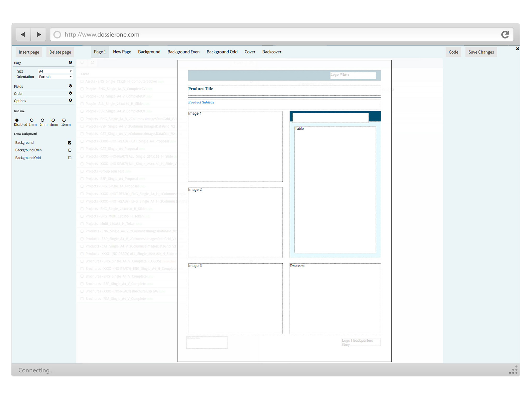Select the Logo White placeholder

[353, 75]
